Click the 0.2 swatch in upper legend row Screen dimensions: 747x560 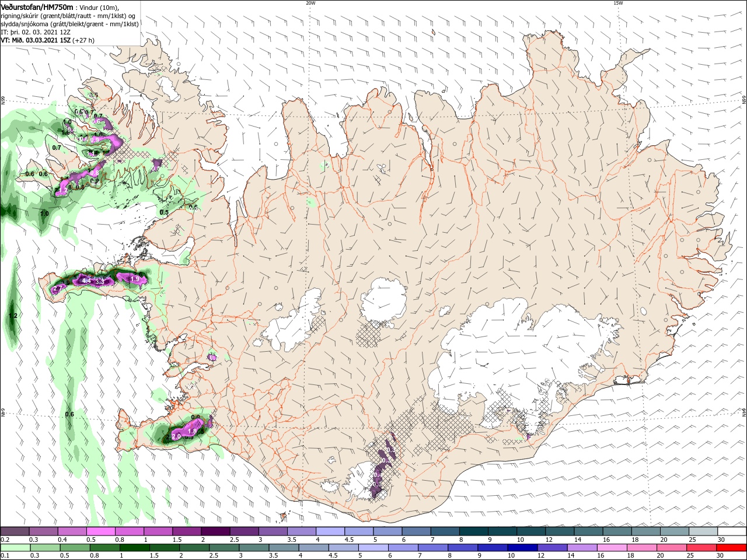tap(15, 531)
